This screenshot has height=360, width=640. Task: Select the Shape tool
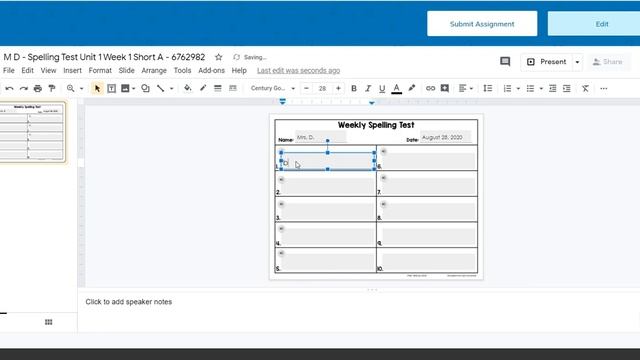(x=145, y=89)
